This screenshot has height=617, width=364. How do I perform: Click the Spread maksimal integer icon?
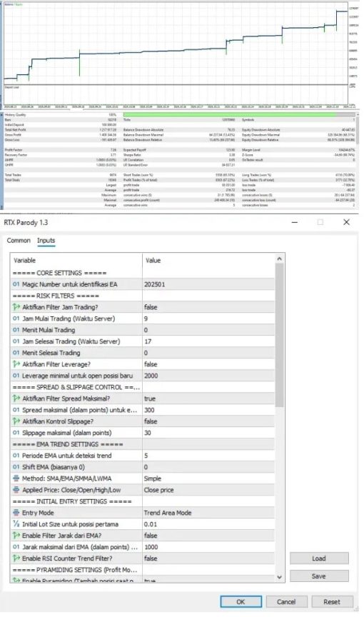point(16,410)
